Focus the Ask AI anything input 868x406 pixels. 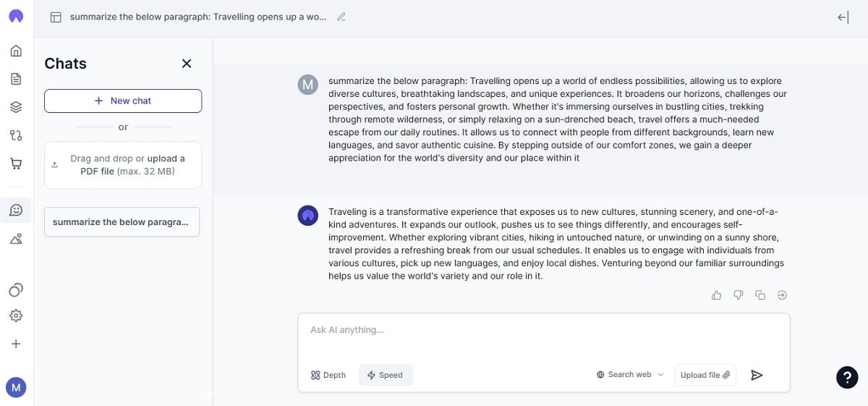[x=542, y=330]
